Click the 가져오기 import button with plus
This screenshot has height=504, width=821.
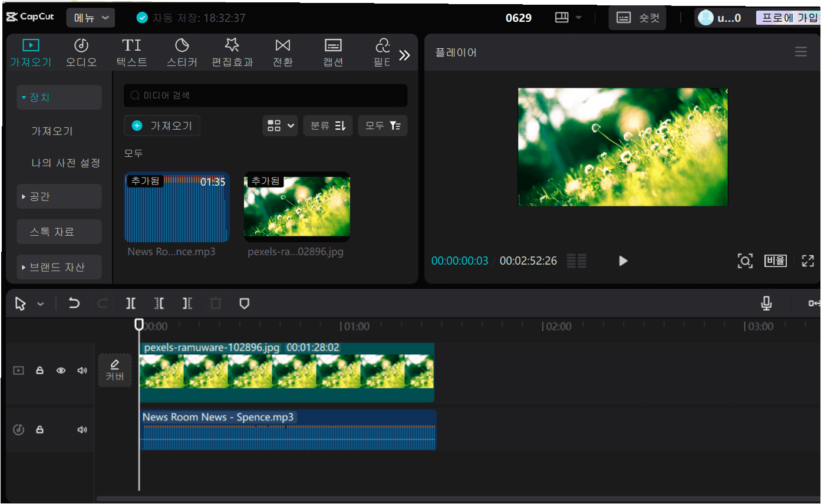click(x=162, y=126)
